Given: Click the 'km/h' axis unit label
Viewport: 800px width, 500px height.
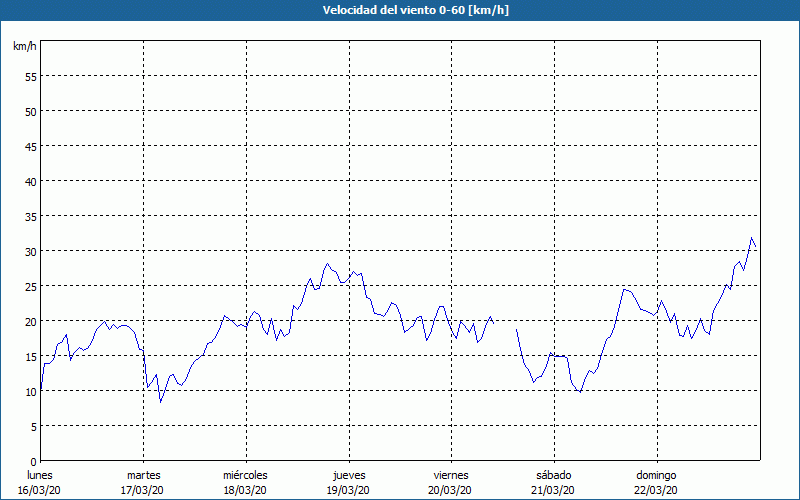Looking at the screenshot, I should pos(25,46).
